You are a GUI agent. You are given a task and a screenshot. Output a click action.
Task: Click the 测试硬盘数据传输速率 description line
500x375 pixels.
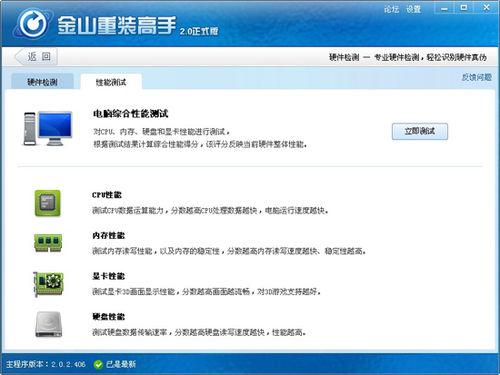point(199,332)
